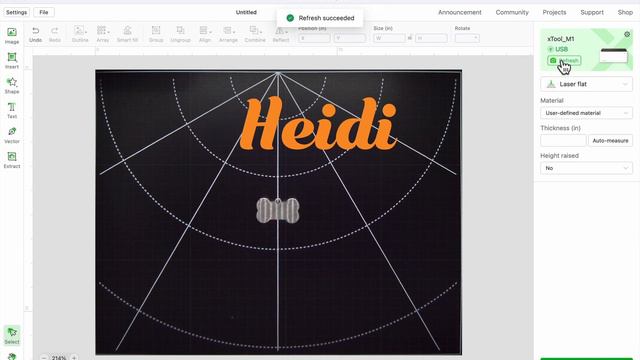This screenshot has width=640, height=360.
Task: Open the File menu
Action: point(44,12)
